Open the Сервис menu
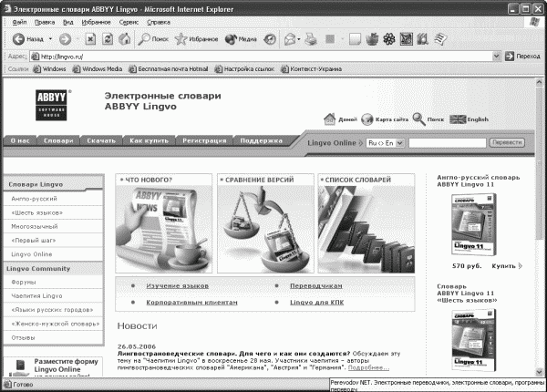547x392 pixels. coord(129,22)
